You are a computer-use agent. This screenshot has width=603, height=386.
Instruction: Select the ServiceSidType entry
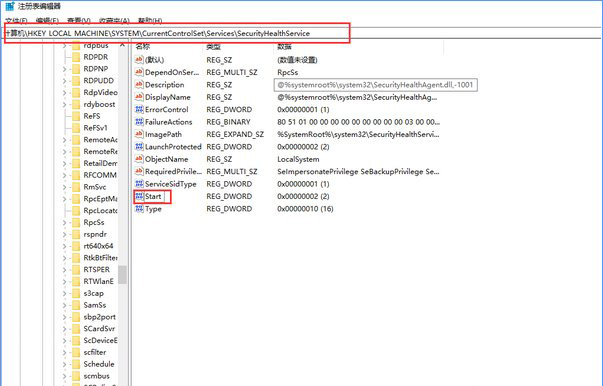point(171,184)
